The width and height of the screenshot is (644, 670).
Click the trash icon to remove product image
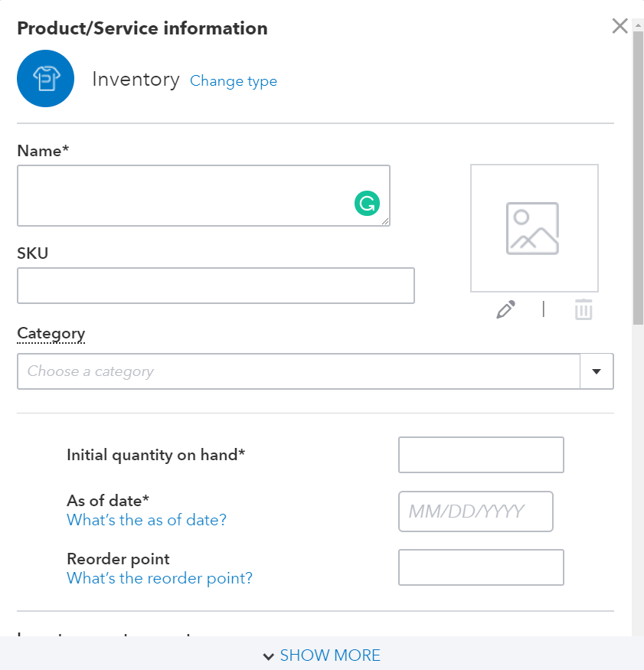click(583, 309)
